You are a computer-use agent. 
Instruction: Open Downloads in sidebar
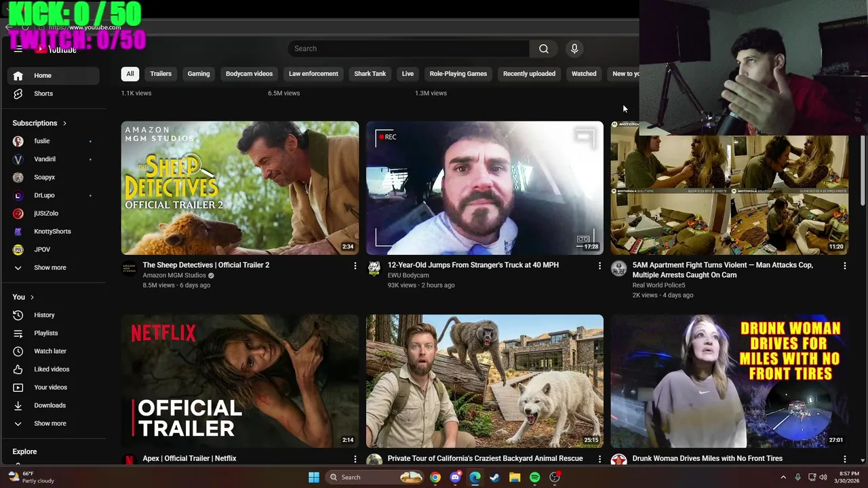pyautogui.click(x=54, y=405)
